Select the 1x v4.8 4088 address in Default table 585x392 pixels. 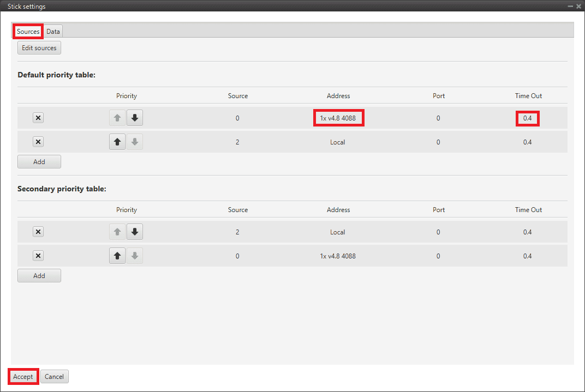coord(338,118)
